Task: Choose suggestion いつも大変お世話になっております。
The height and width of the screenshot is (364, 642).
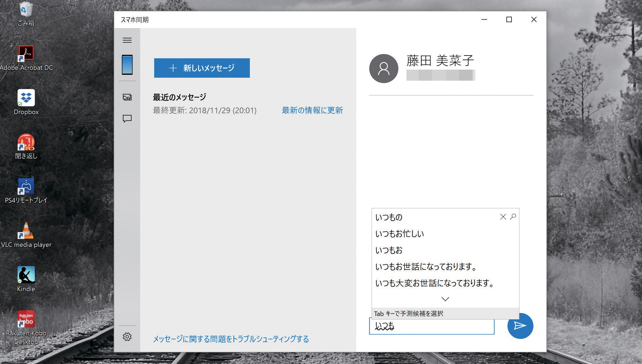Action: pyautogui.click(x=435, y=283)
